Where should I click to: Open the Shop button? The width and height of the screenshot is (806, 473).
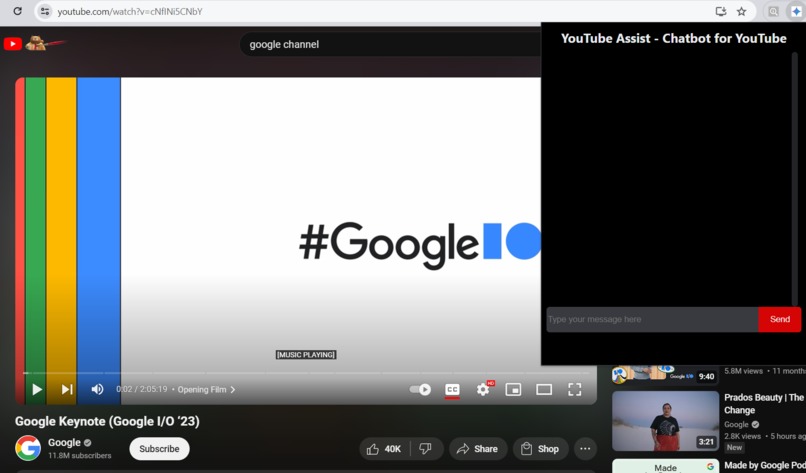pyautogui.click(x=540, y=449)
